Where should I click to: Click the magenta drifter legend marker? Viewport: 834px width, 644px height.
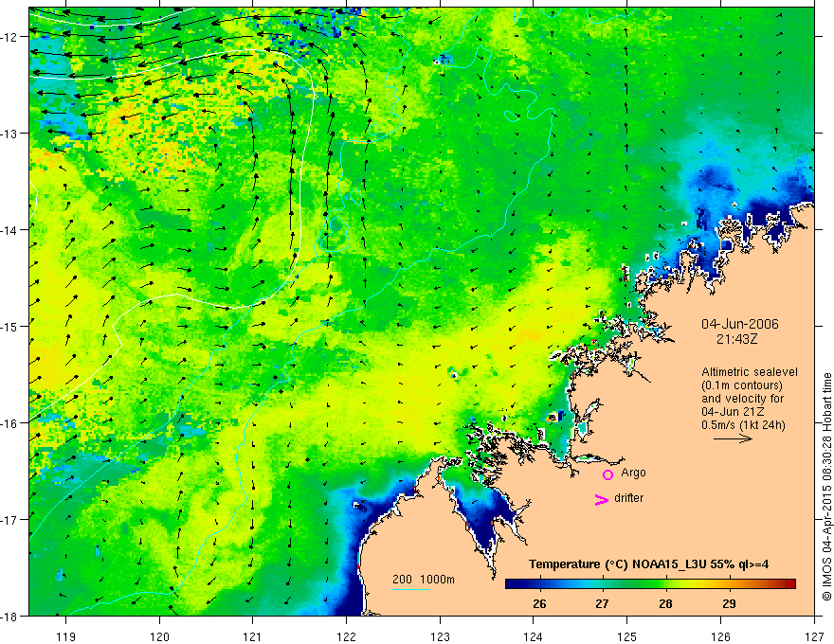coord(601,499)
